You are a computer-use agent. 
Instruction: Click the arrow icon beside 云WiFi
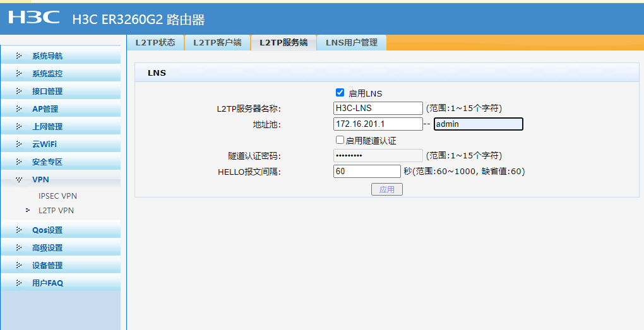click(x=19, y=144)
